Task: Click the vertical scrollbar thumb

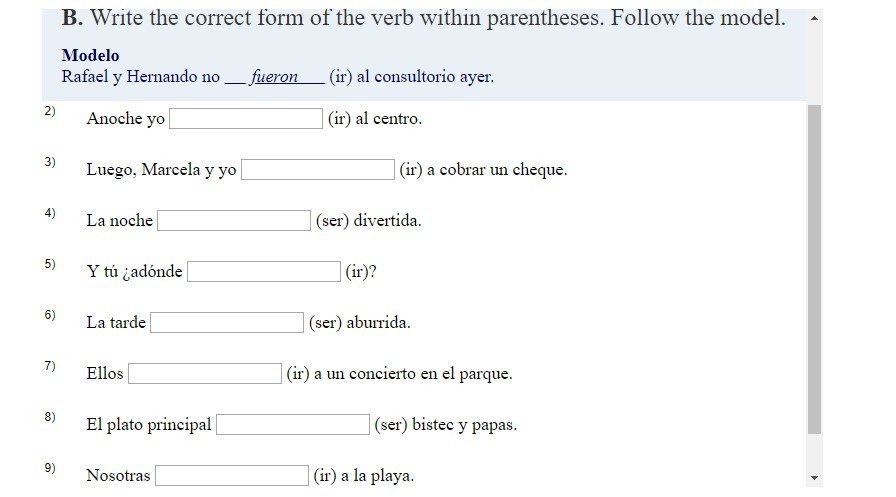Action: pyautogui.click(x=814, y=269)
